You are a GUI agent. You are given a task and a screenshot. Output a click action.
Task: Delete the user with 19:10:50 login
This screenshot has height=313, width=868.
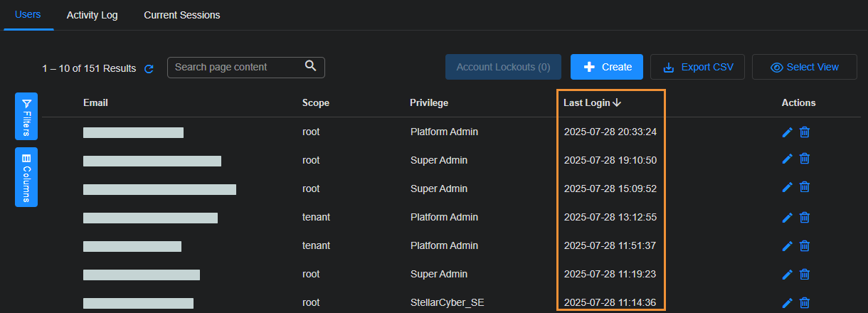[x=805, y=160]
